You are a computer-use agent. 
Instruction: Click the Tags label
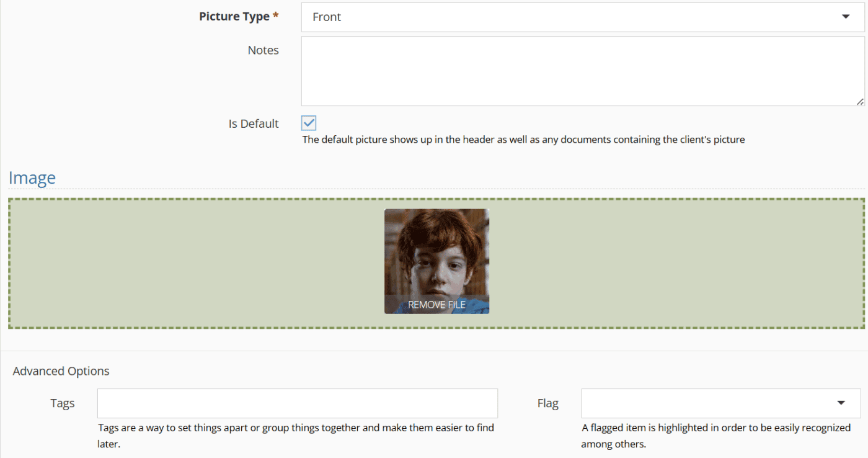click(63, 403)
